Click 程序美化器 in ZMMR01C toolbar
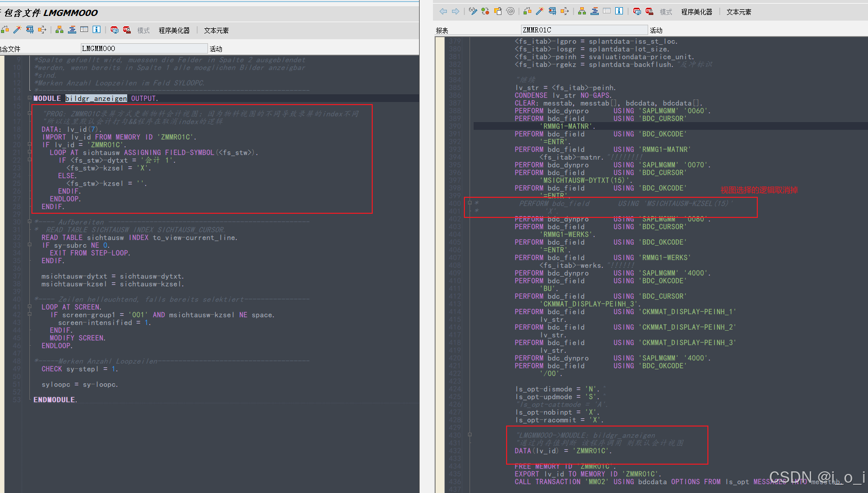 coord(697,12)
